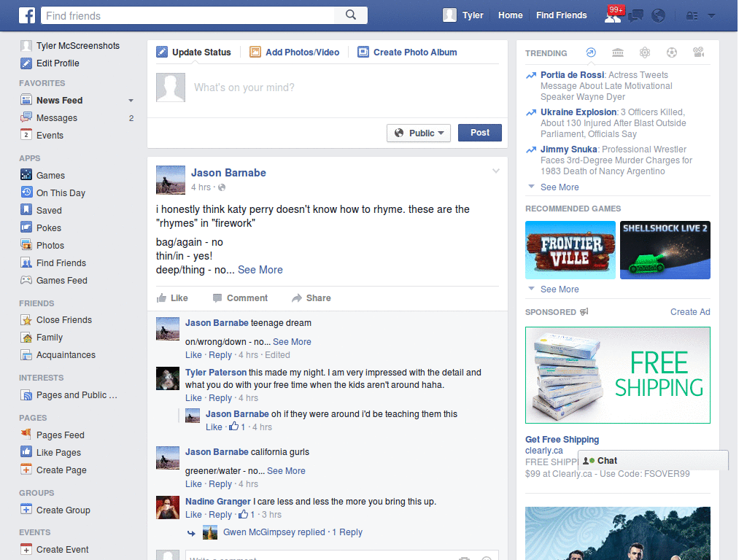This screenshot has height=560, width=747.
Task: Open Jason Barnabe post options chevron
Action: click(x=496, y=171)
